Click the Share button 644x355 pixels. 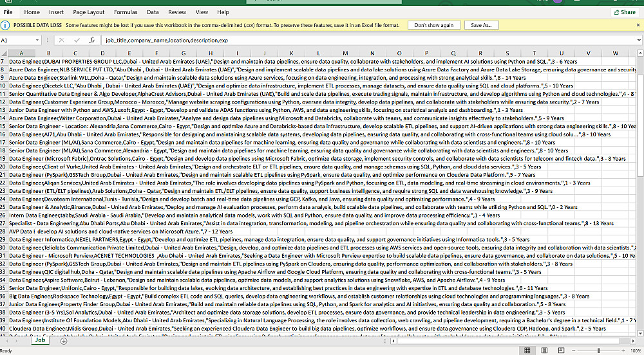625,12
